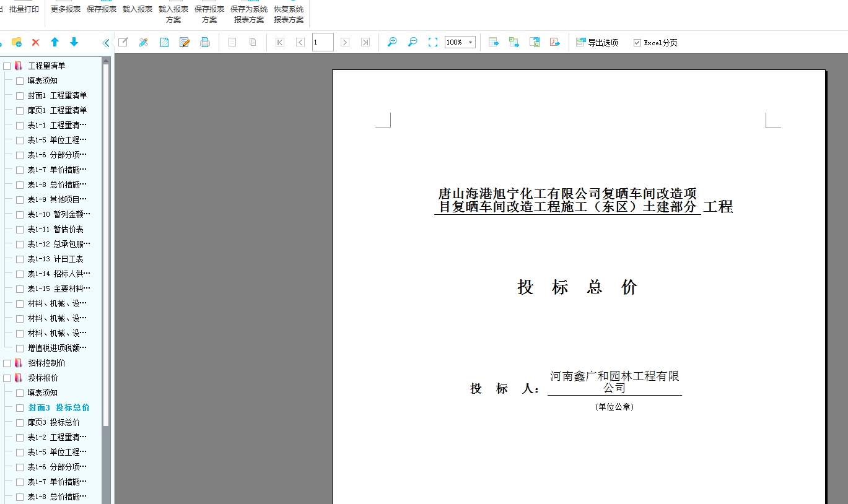Collapse the 工程量清单 root folder
The image size is (848, 504).
click(x=19, y=66)
